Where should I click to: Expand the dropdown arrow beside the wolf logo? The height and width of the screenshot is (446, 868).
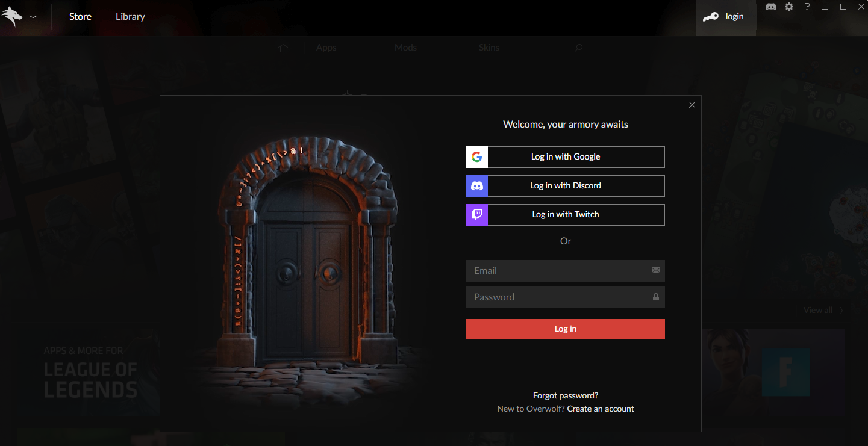(x=33, y=17)
